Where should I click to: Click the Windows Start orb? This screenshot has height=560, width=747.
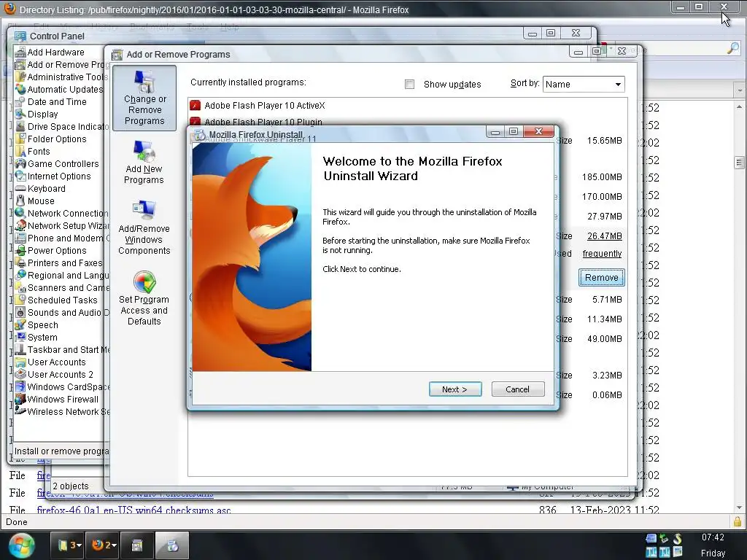pos(21,545)
